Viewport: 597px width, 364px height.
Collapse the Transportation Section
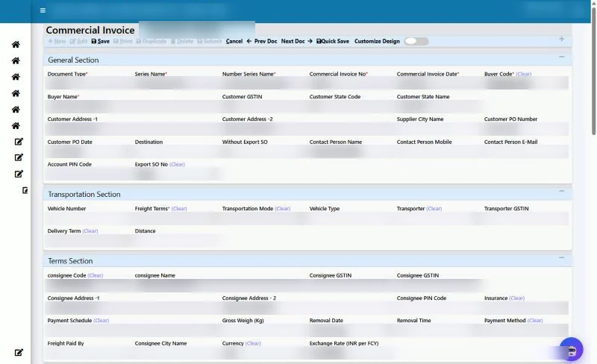coord(562,191)
